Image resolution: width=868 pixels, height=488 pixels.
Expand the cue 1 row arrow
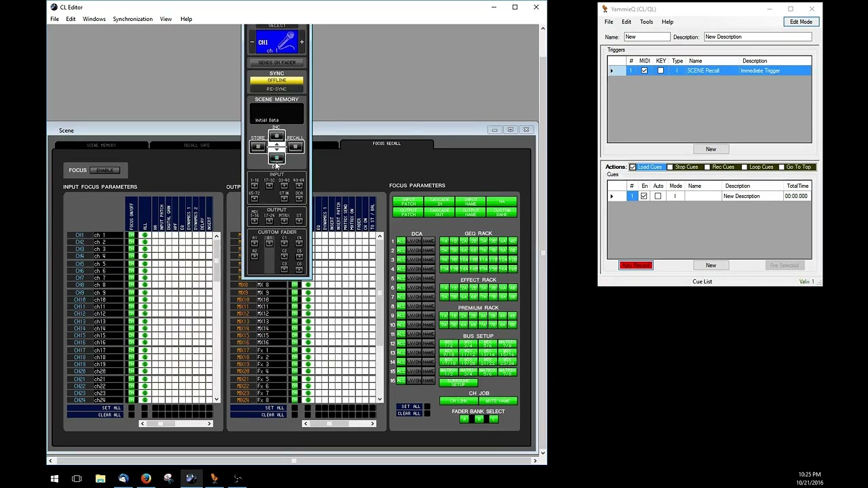[612, 197]
